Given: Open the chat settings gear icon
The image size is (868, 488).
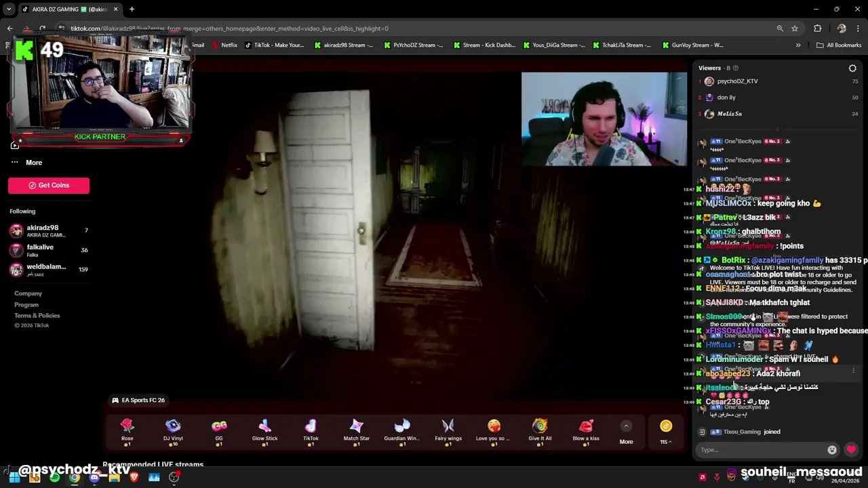Looking at the screenshot, I should pos(852,68).
